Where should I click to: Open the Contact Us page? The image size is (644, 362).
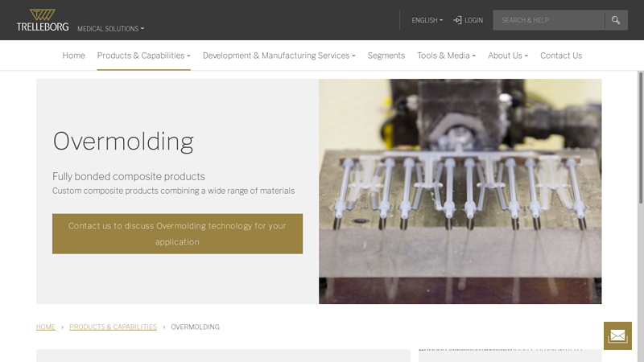point(561,56)
